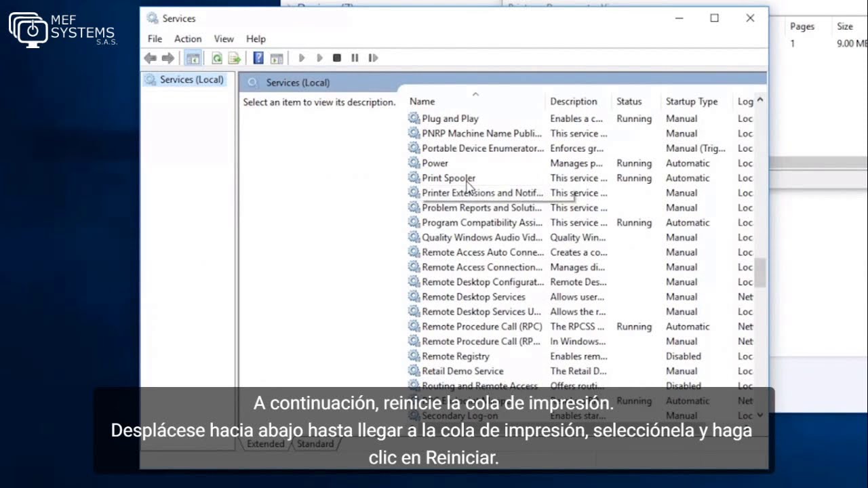This screenshot has height=488, width=868.
Task: Click the Pause Service icon
Action: [355, 58]
